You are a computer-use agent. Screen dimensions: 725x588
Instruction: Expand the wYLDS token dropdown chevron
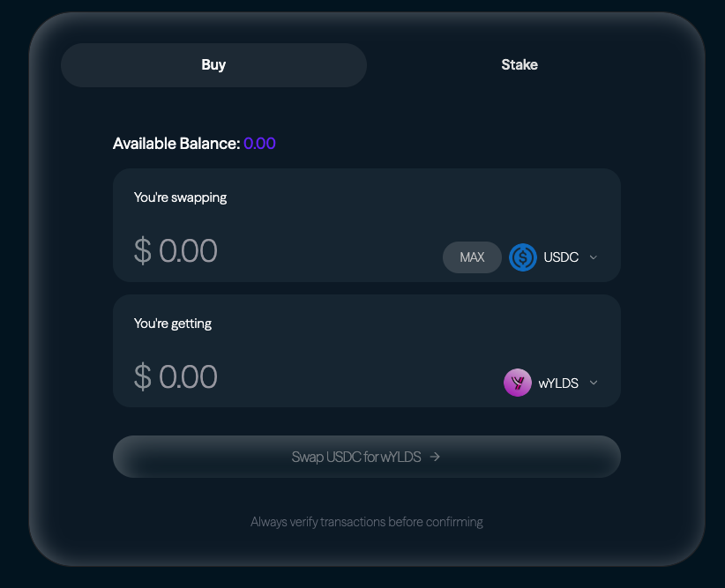coord(594,383)
